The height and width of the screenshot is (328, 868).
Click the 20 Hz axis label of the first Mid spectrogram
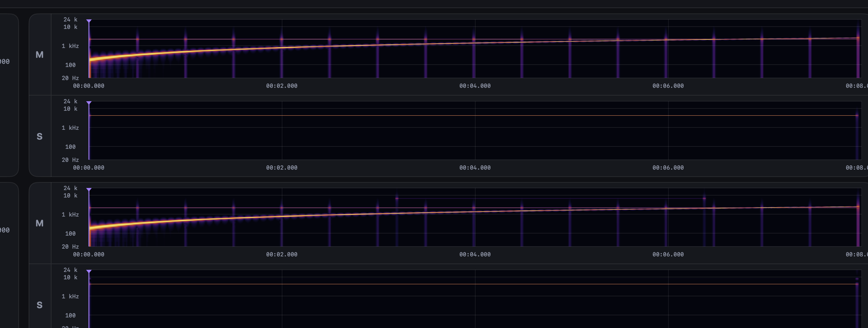70,78
